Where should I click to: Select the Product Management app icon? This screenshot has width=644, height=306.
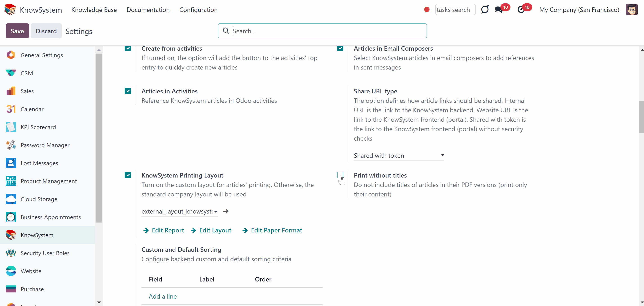(x=11, y=181)
